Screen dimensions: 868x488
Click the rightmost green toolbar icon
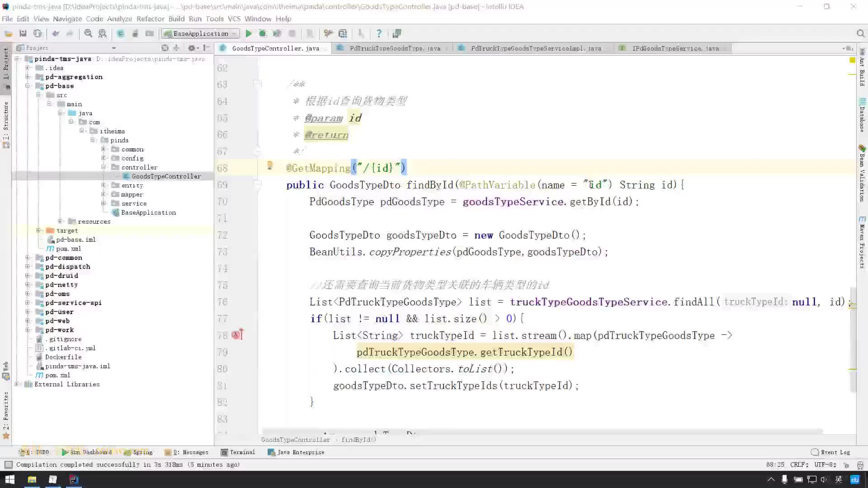click(397, 33)
